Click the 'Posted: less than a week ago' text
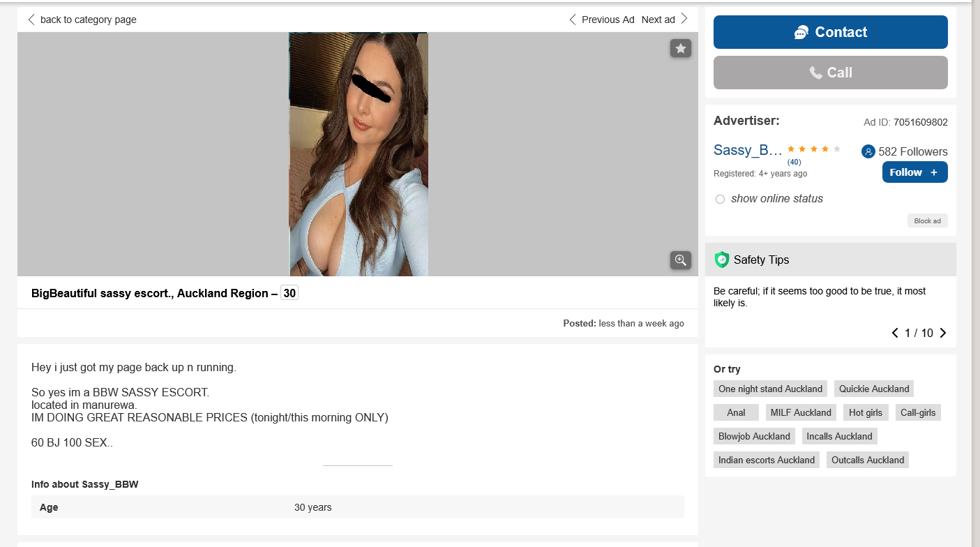 624,324
